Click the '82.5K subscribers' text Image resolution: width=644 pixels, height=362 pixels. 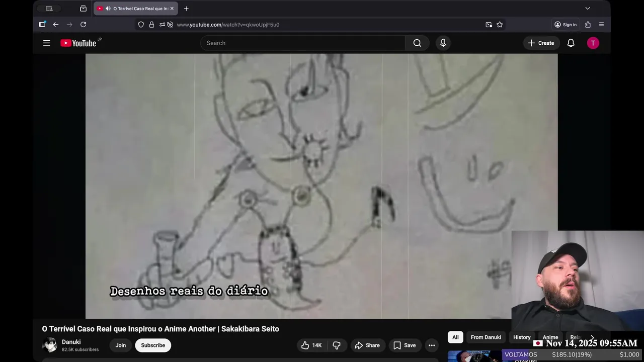80,349
